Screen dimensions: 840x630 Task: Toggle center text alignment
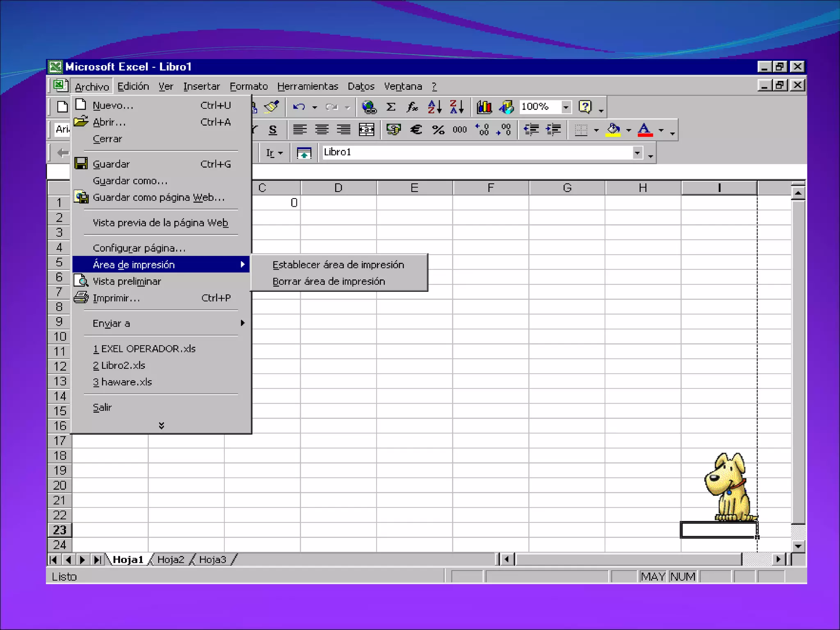pos(322,130)
